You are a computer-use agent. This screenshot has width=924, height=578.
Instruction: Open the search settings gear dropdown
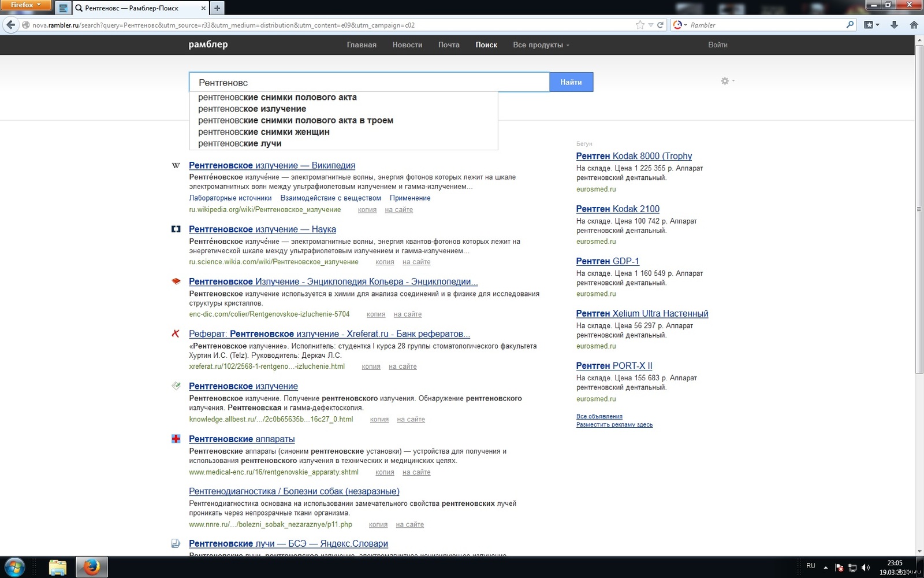(x=726, y=81)
